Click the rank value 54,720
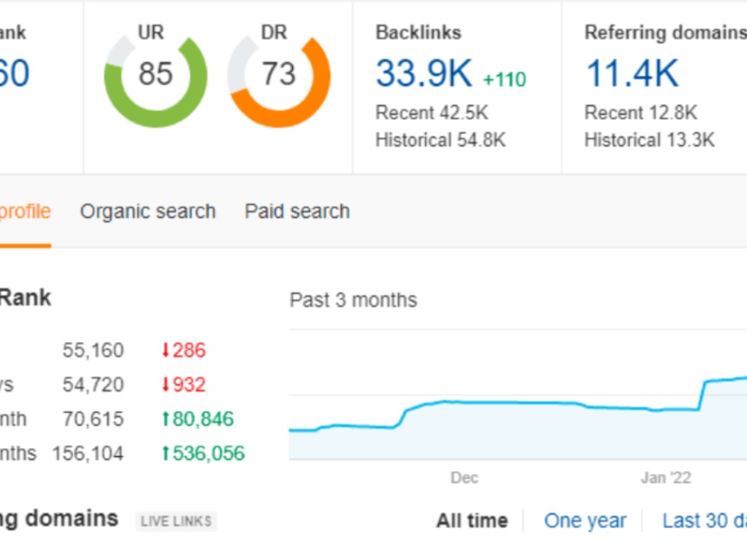 [x=93, y=385]
